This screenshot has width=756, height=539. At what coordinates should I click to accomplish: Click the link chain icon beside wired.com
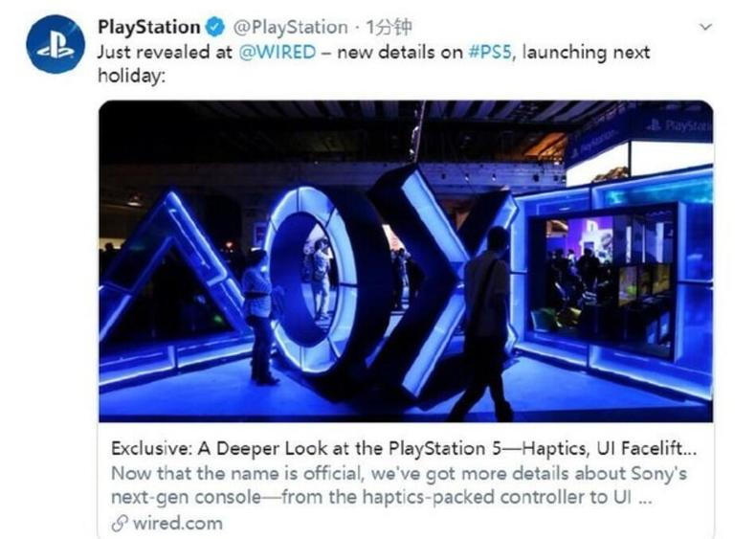(x=120, y=523)
